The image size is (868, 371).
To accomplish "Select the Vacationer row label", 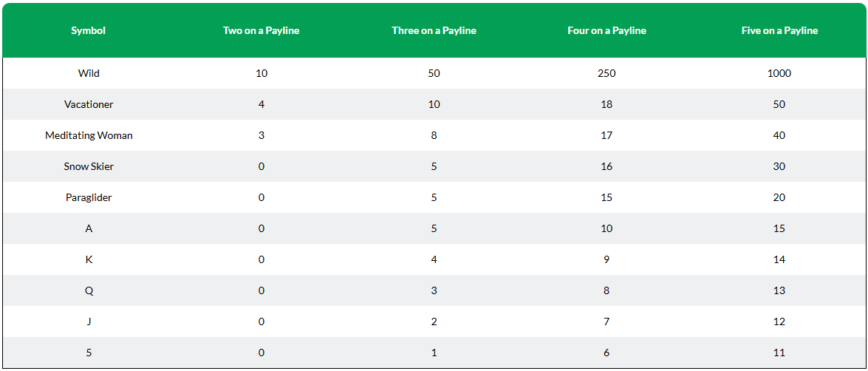I will pyautogui.click(x=89, y=104).
